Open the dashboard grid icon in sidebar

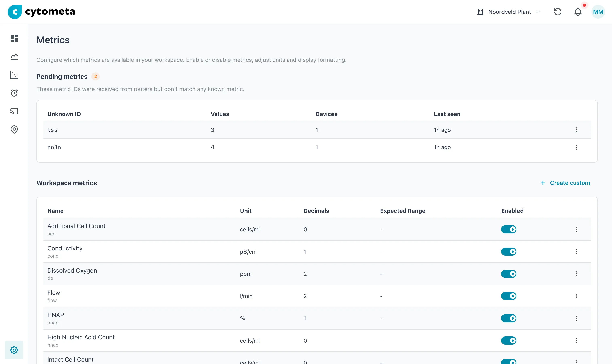point(14,38)
